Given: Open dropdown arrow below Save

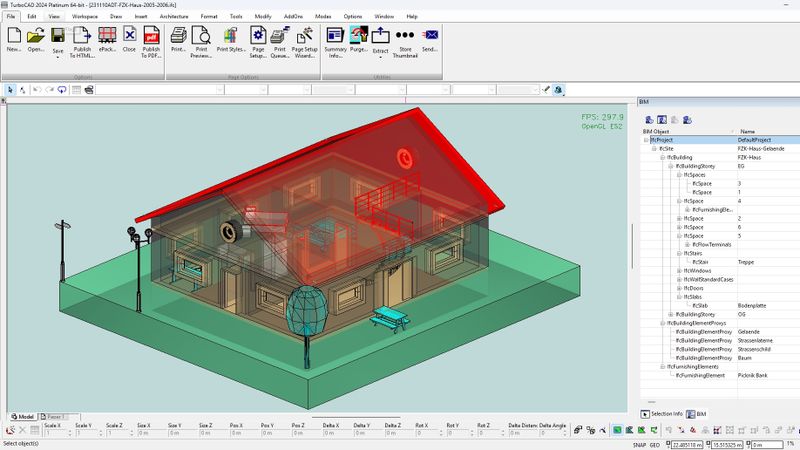Looking at the screenshot, I should (x=58, y=57).
